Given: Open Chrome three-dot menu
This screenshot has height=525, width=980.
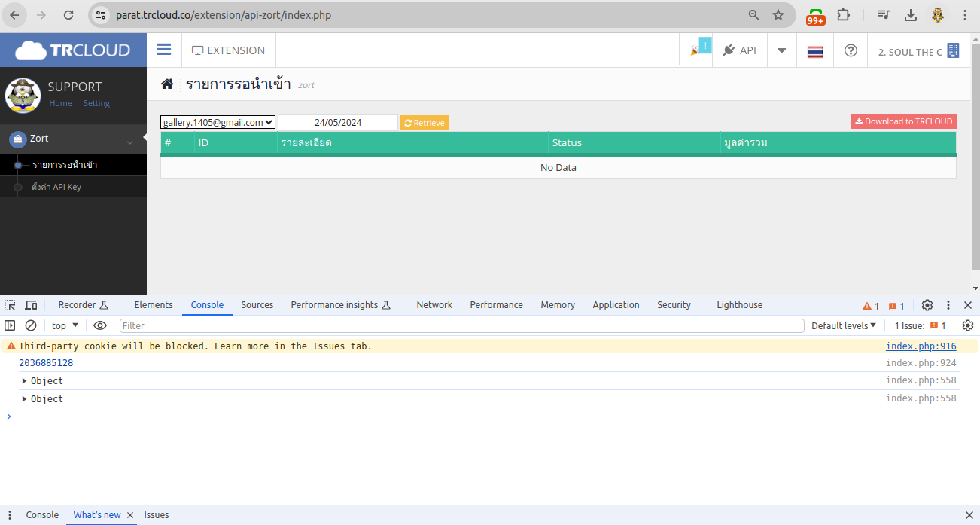Looking at the screenshot, I should (x=965, y=15).
